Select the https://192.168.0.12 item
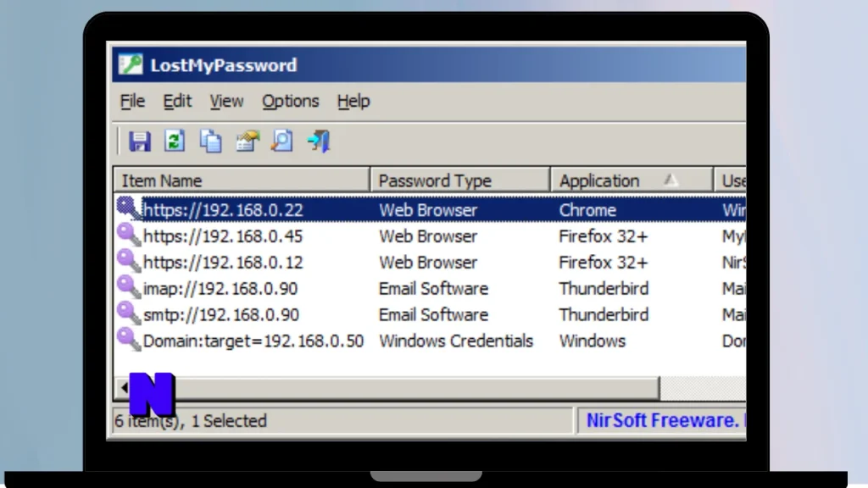The width and height of the screenshot is (868, 488). (223, 263)
